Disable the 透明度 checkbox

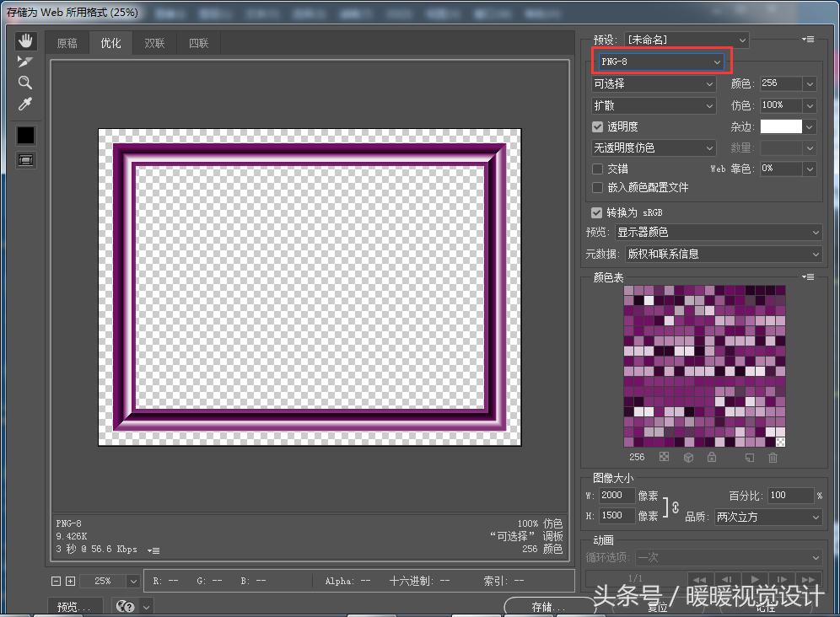[598, 126]
